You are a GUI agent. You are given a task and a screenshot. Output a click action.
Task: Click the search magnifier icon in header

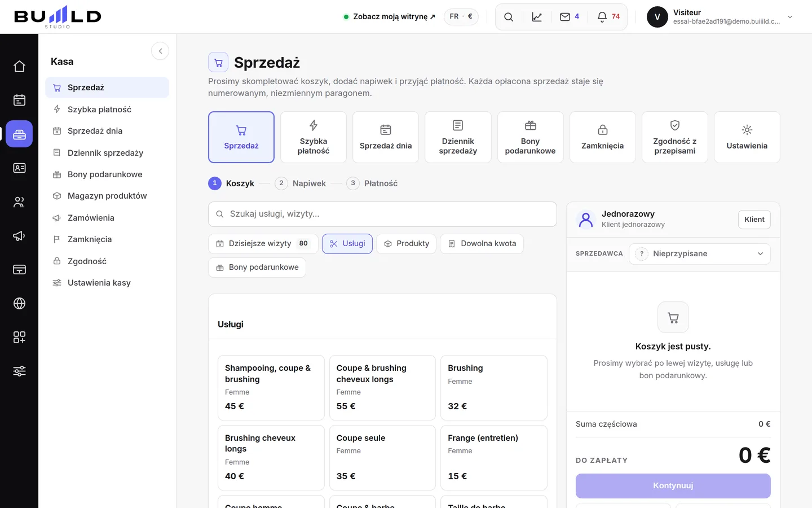click(509, 17)
